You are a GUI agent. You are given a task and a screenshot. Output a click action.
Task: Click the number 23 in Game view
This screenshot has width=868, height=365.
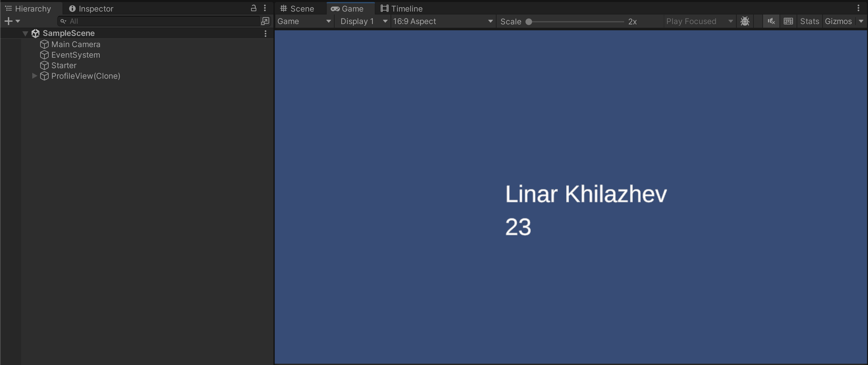coord(518,227)
